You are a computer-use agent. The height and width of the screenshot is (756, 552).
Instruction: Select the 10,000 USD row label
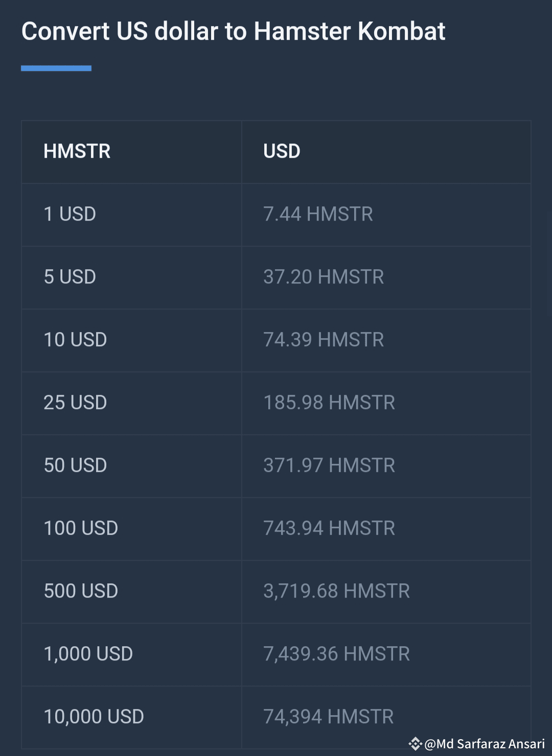pos(94,717)
